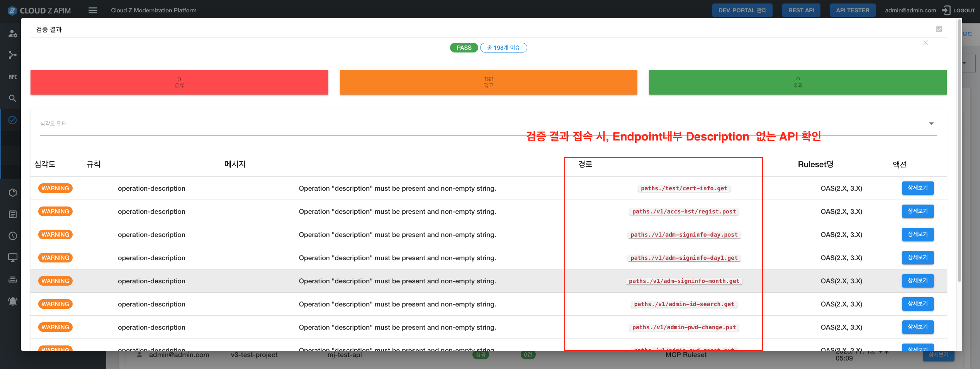Click the branch flow sidebar icon

point(13,55)
